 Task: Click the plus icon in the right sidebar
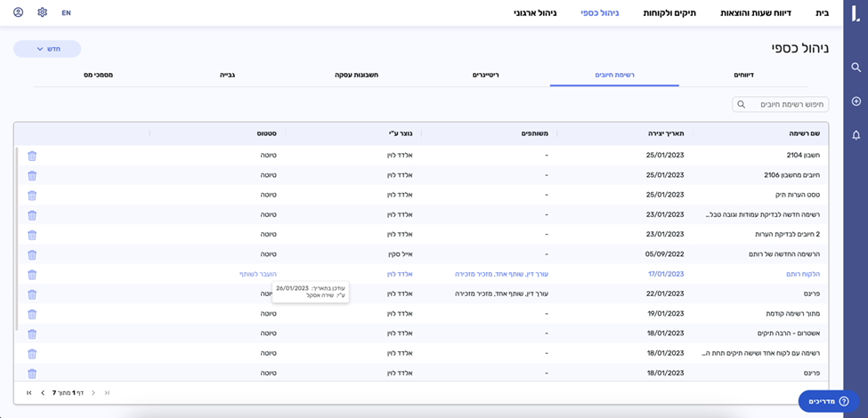click(x=856, y=101)
